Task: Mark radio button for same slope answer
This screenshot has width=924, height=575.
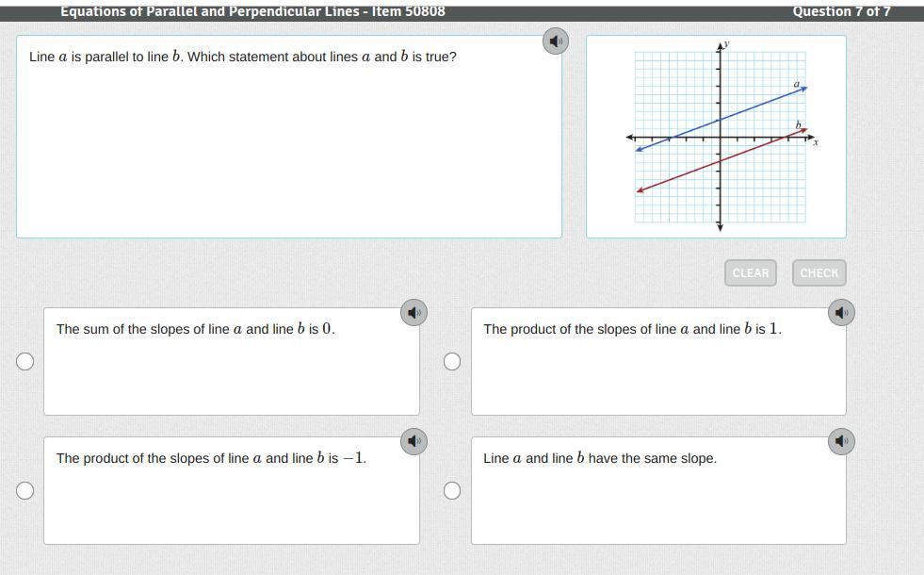Action: [452, 490]
